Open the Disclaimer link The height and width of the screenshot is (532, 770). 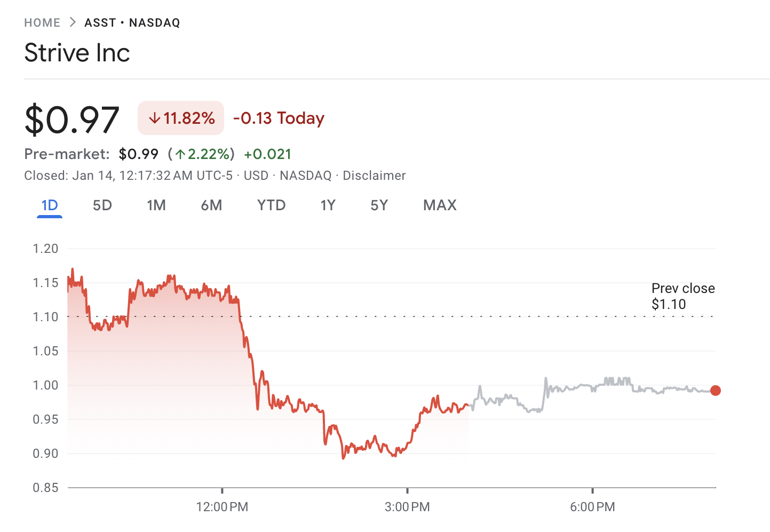tap(374, 176)
